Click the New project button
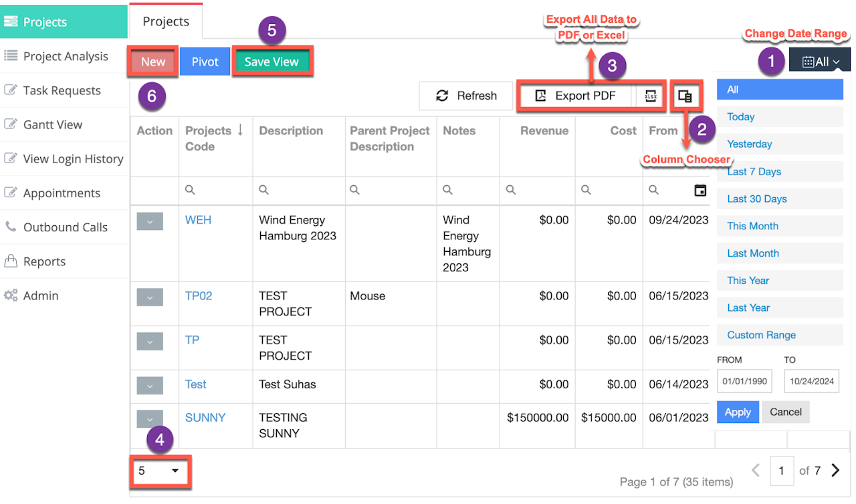Image resolution: width=856 pixels, height=504 pixels. 153,61
